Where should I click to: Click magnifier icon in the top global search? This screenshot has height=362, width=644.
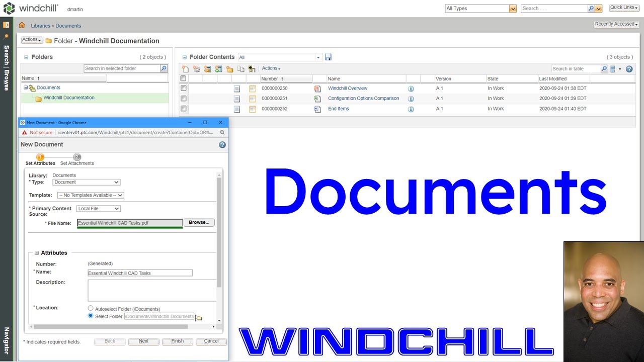tap(591, 9)
